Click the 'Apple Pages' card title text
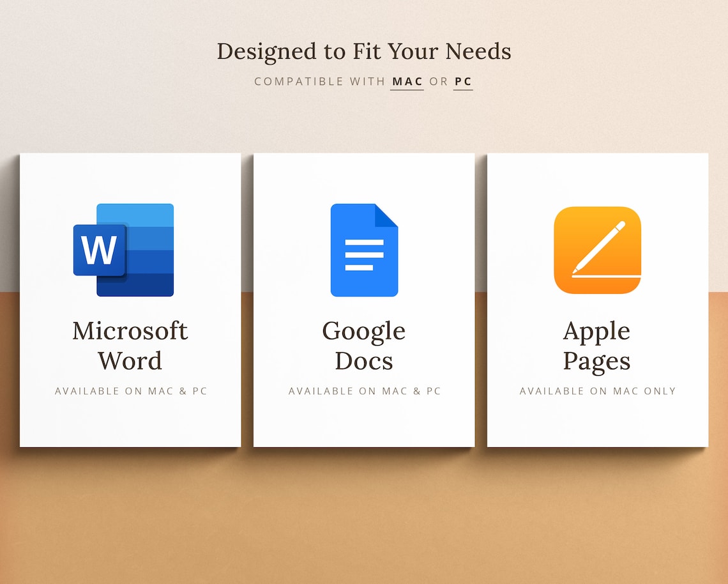 tap(596, 345)
